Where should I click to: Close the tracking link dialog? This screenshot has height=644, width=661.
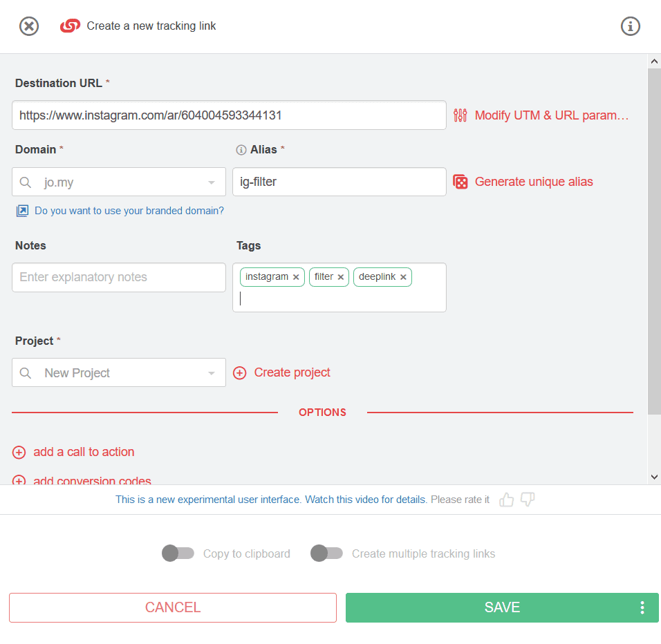pyautogui.click(x=29, y=26)
